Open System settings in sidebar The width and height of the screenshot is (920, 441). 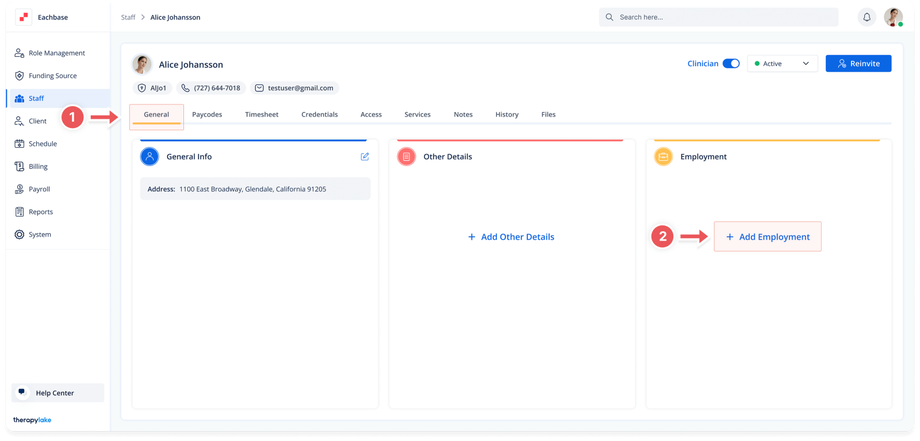click(40, 234)
